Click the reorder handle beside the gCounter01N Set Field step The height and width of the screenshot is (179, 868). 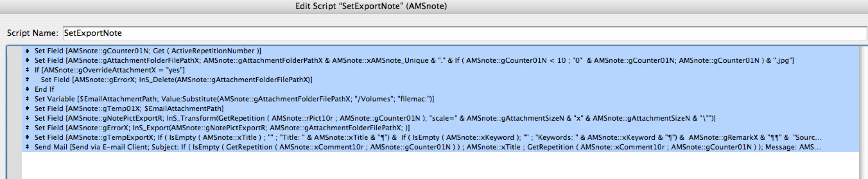pyautogui.click(x=27, y=51)
